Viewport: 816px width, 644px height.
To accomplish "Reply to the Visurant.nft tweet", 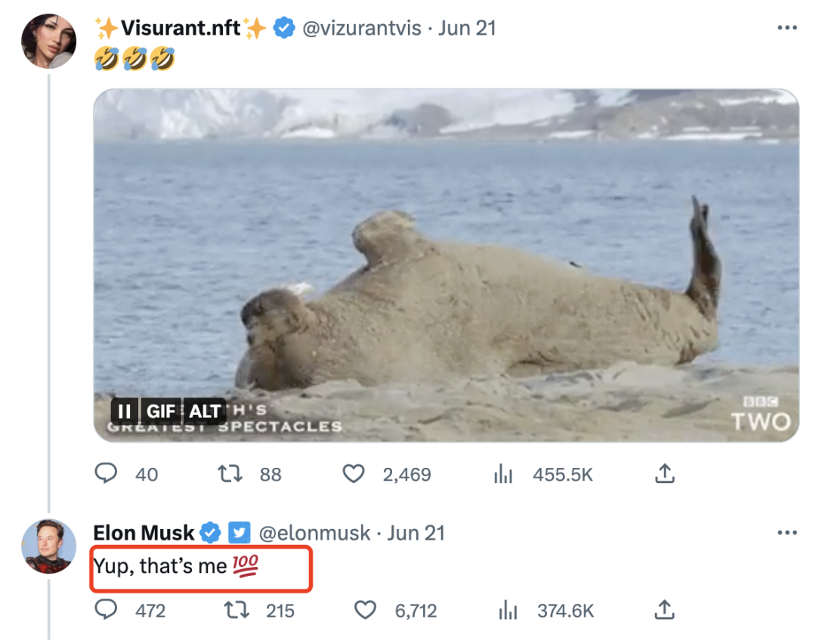I will pos(107,474).
